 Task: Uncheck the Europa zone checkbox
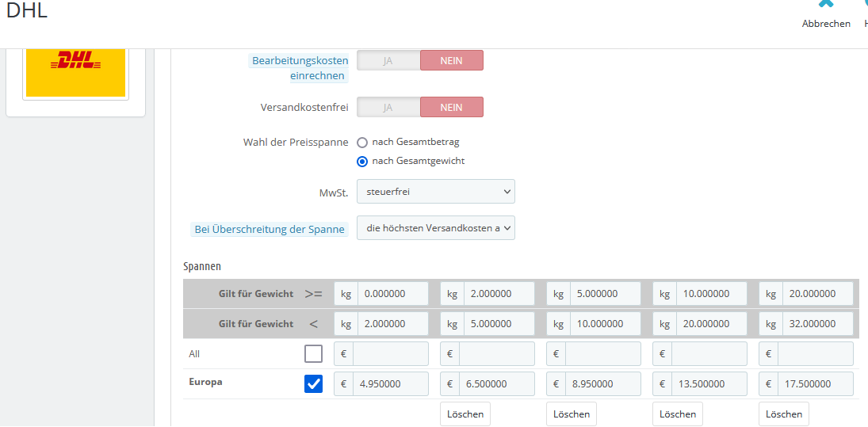314,384
